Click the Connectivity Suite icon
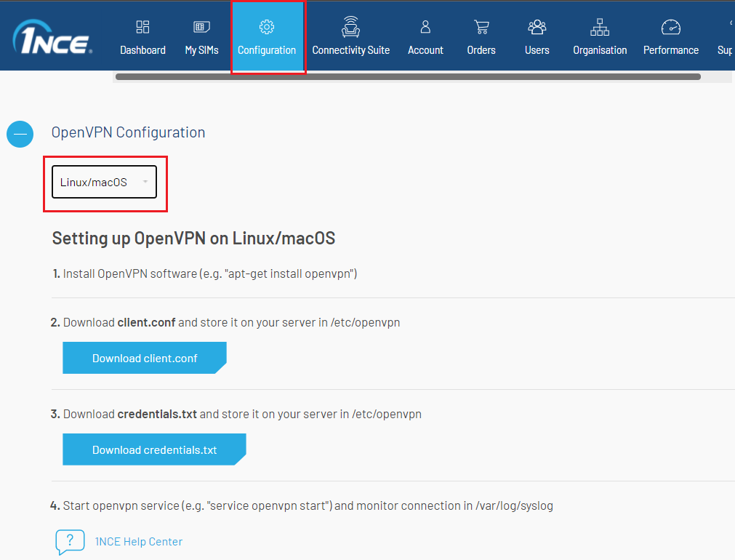 click(x=350, y=27)
